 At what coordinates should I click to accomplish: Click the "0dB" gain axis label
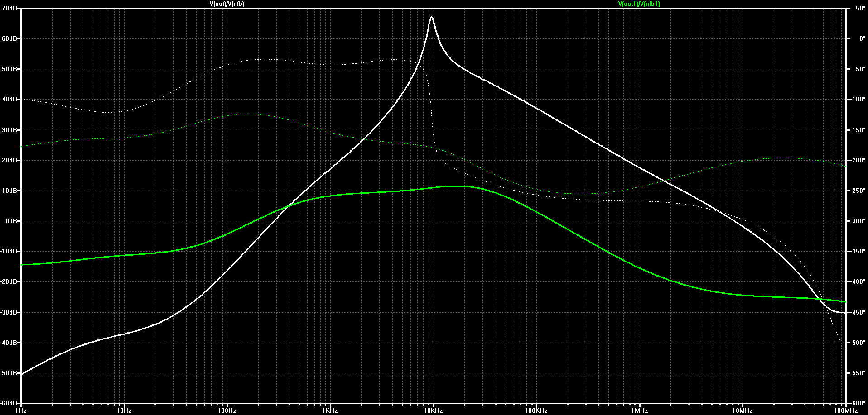pyautogui.click(x=11, y=221)
